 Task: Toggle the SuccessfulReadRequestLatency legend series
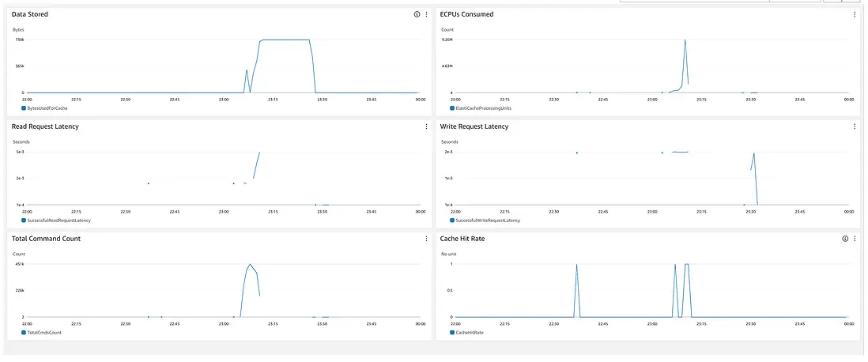tap(58, 221)
